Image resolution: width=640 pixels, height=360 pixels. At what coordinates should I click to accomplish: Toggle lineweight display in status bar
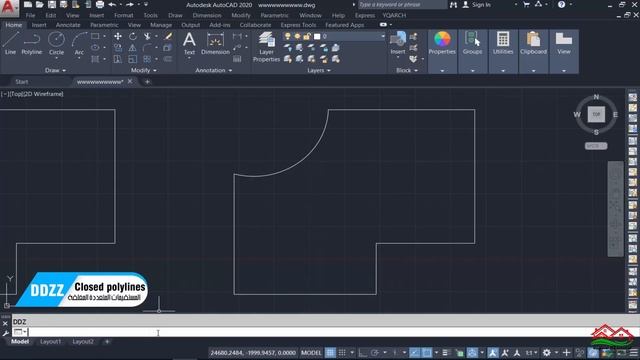(445, 353)
